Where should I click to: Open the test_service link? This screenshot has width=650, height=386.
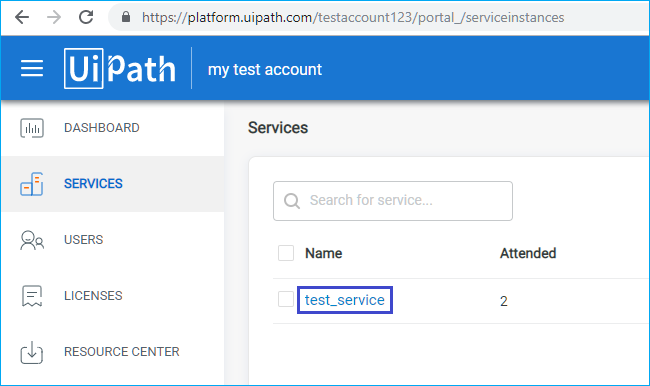[x=345, y=300]
